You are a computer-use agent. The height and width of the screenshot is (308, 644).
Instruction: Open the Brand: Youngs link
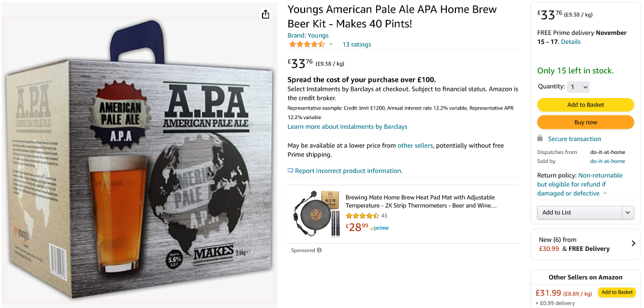pos(308,35)
